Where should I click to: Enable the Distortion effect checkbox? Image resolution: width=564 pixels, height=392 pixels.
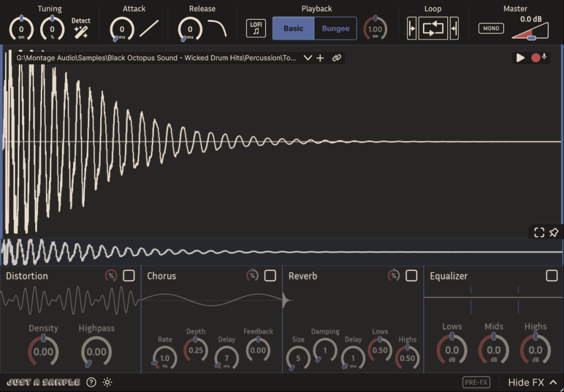129,276
